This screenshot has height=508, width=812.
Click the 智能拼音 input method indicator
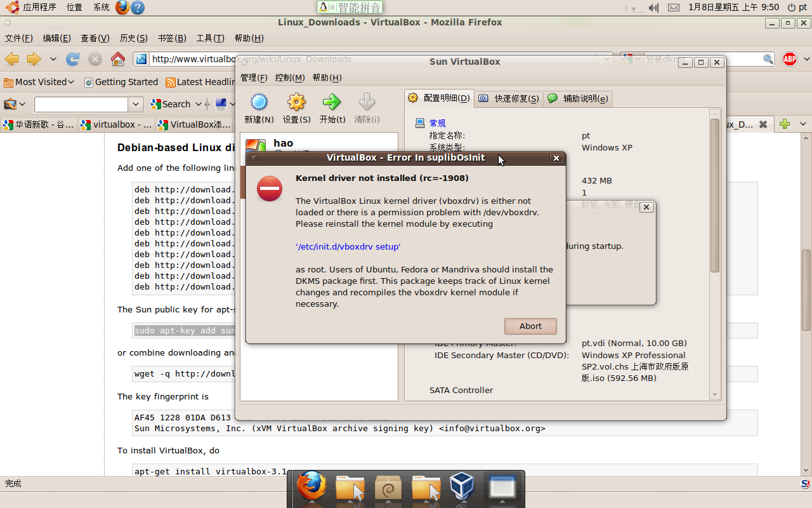(x=350, y=8)
